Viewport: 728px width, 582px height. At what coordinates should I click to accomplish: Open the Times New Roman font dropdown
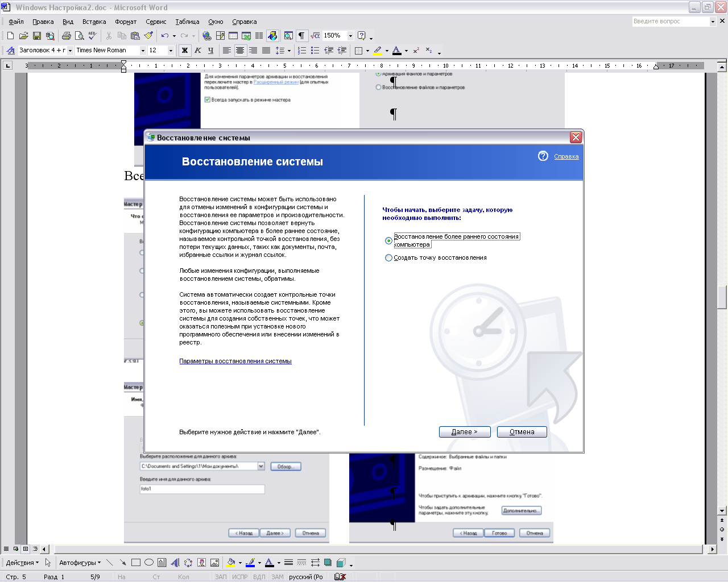(143, 51)
